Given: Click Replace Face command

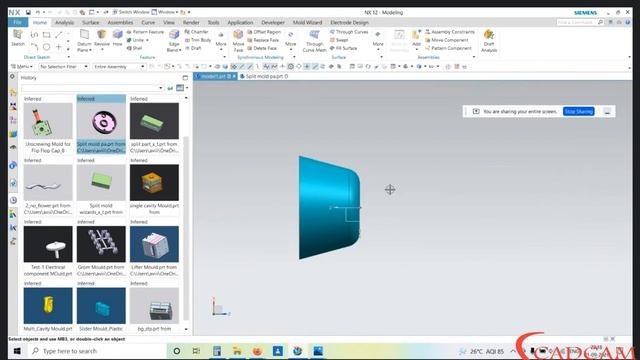Looking at the screenshot, I should (x=263, y=40).
